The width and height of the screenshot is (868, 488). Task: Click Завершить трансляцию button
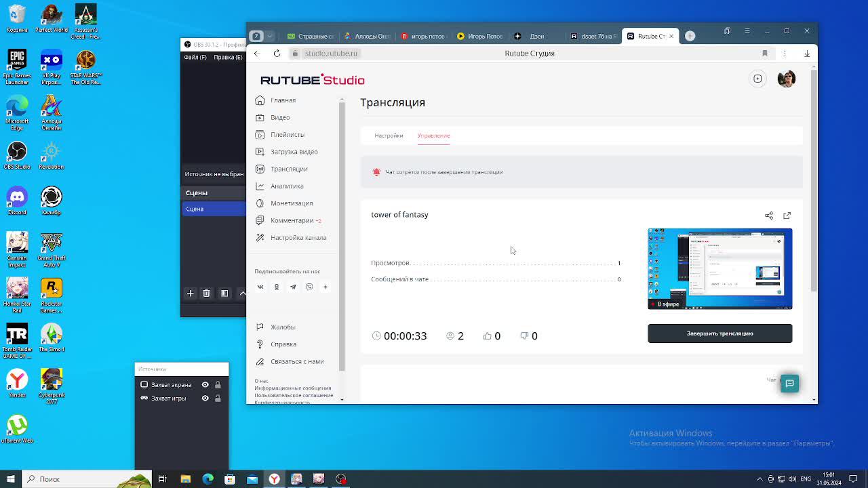tap(719, 333)
